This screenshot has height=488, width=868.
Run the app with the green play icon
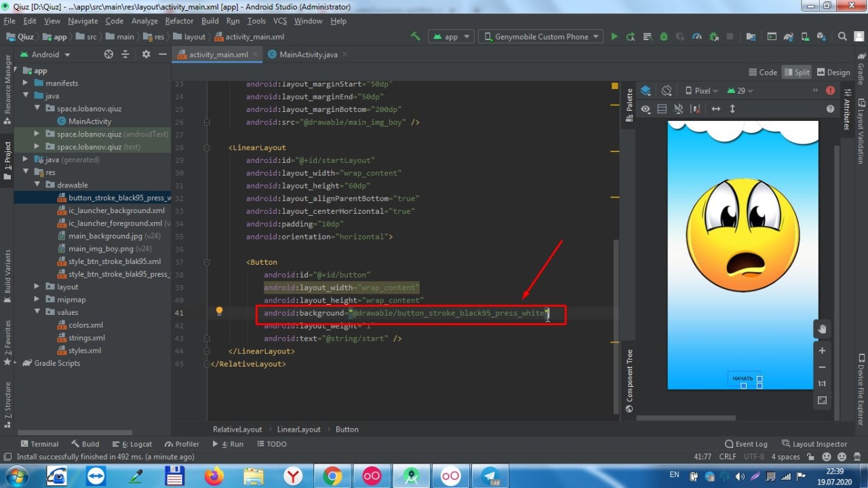[x=614, y=37]
